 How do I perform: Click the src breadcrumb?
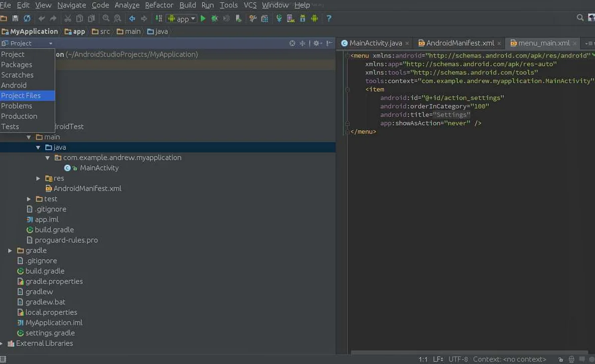coord(101,32)
